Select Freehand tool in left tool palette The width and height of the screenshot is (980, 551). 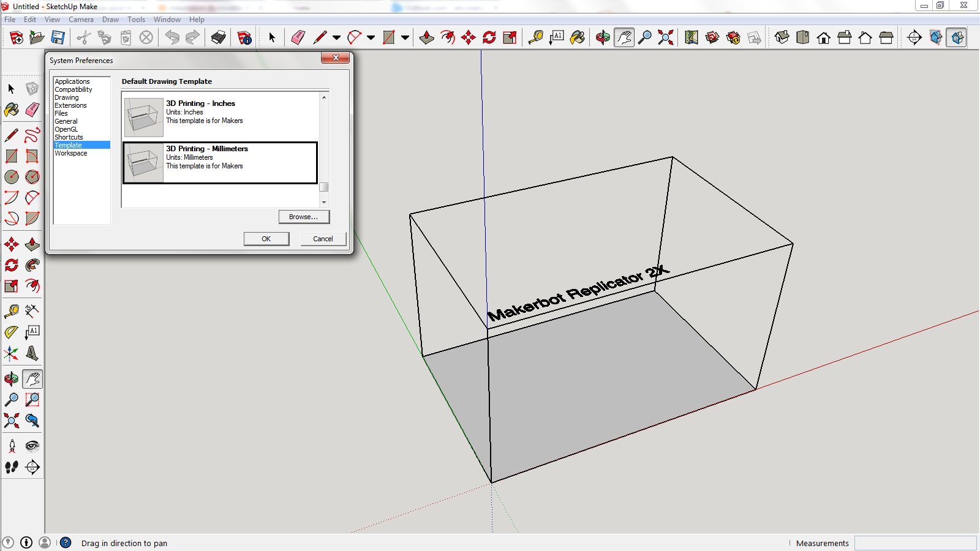pos(32,135)
